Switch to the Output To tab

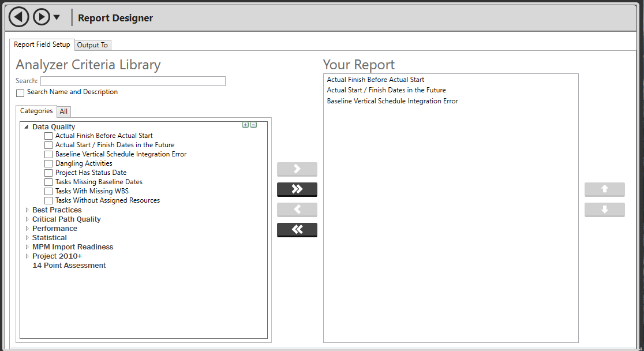pos(92,45)
